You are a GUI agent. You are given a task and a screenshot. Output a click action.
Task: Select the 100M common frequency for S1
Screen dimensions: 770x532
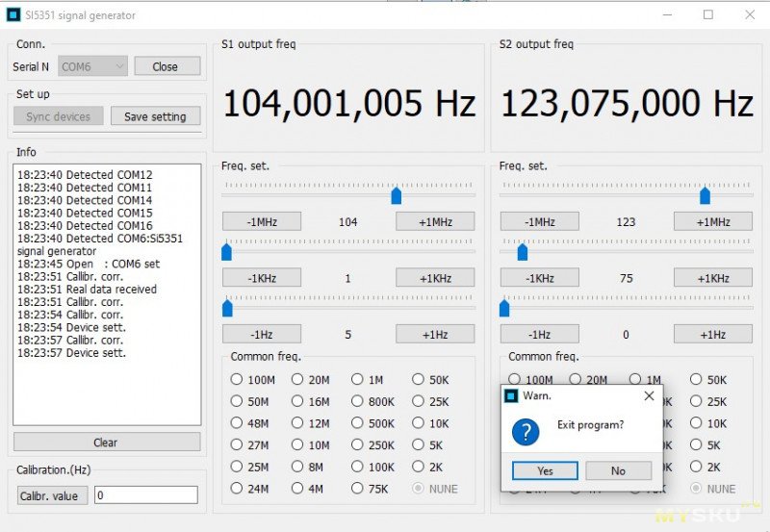click(237, 380)
